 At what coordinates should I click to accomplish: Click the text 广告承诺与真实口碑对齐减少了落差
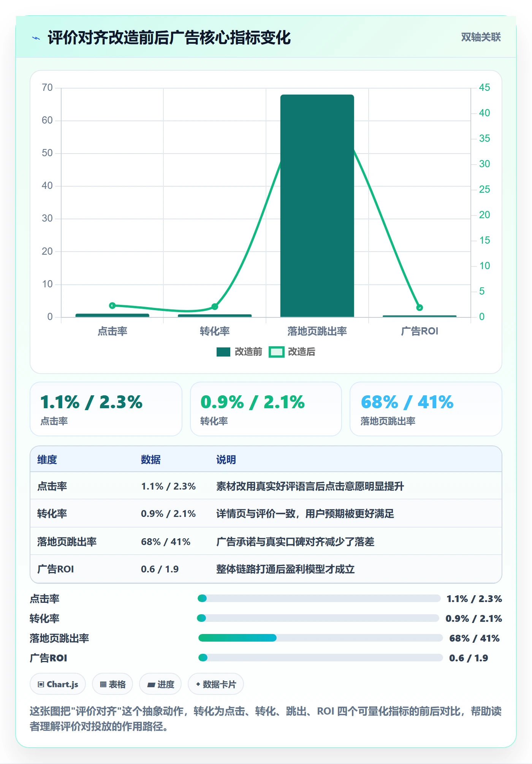(x=295, y=542)
